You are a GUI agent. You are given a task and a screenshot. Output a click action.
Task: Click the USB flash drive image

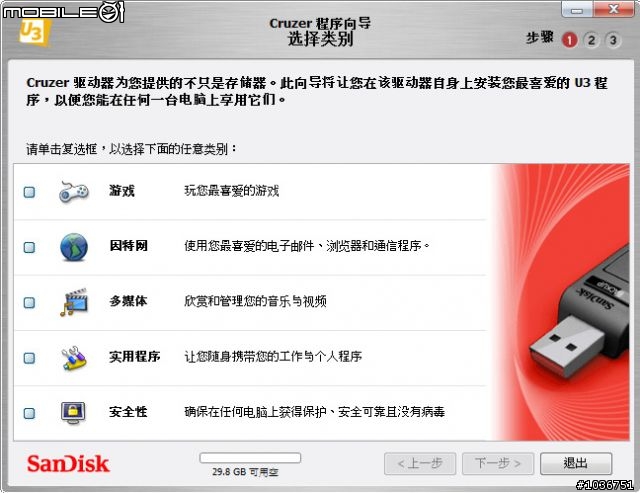[580, 312]
